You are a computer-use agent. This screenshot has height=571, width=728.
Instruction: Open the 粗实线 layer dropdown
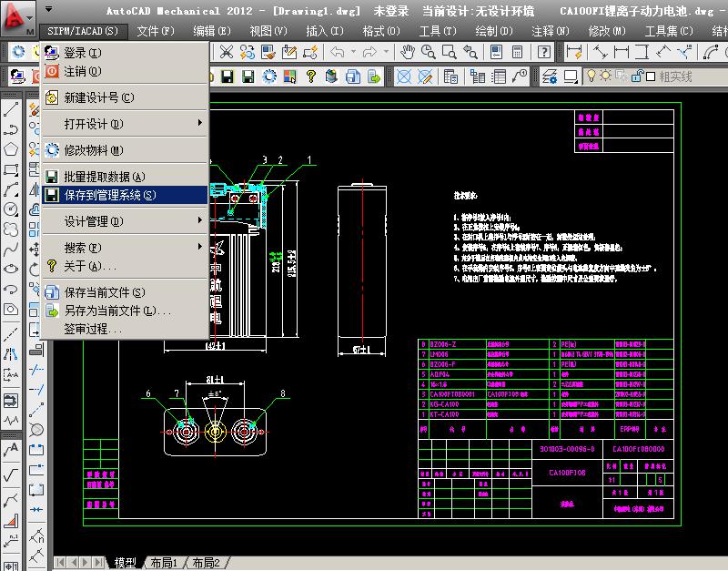pyautogui.click(x=656, y=76)
